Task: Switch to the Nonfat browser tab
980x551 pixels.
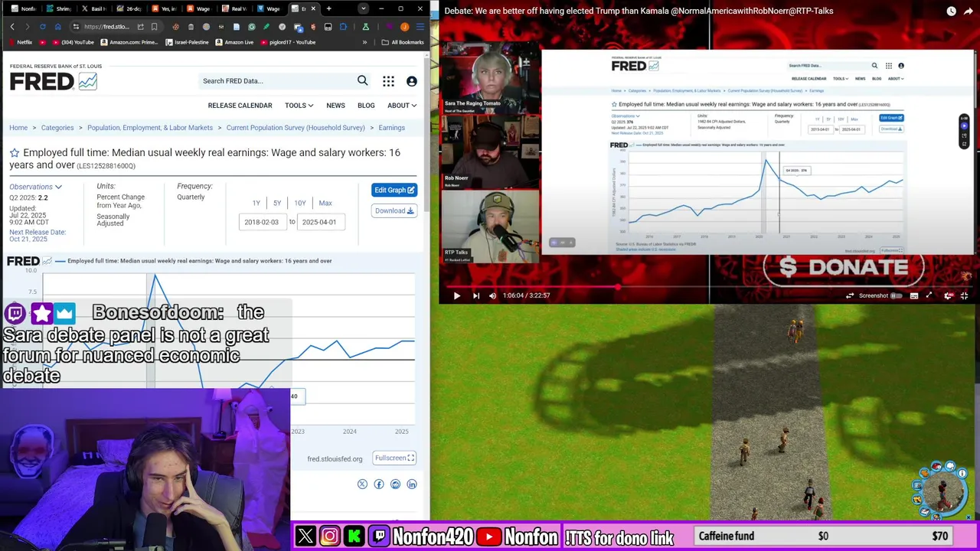Action: coord(23,8)
